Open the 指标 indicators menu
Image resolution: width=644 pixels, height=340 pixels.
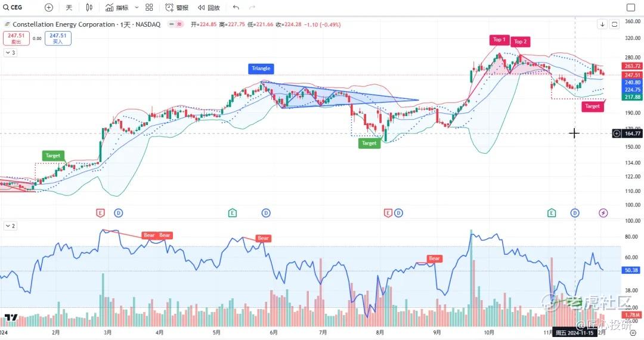[117, 7]
